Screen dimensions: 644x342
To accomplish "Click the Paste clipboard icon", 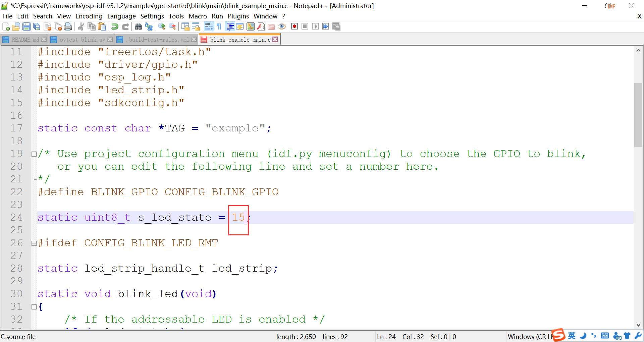I will tap(102, 26).
